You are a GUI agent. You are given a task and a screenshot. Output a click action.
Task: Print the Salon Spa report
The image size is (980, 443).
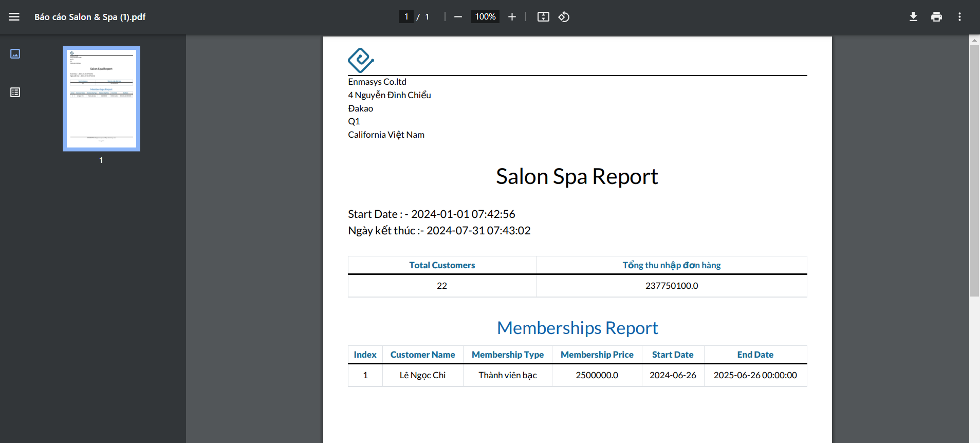coord(936,17)
